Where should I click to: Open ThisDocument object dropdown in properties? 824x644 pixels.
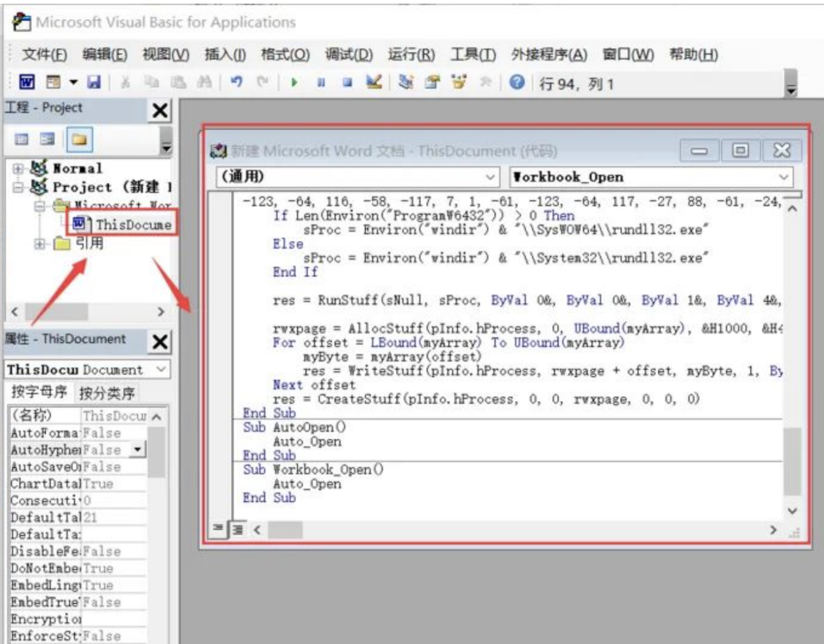tap(161, 369)
